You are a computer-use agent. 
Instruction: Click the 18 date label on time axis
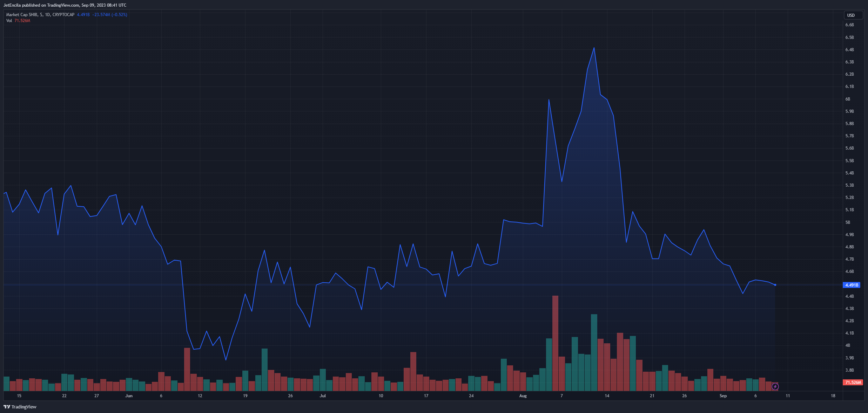pos(833,396)
